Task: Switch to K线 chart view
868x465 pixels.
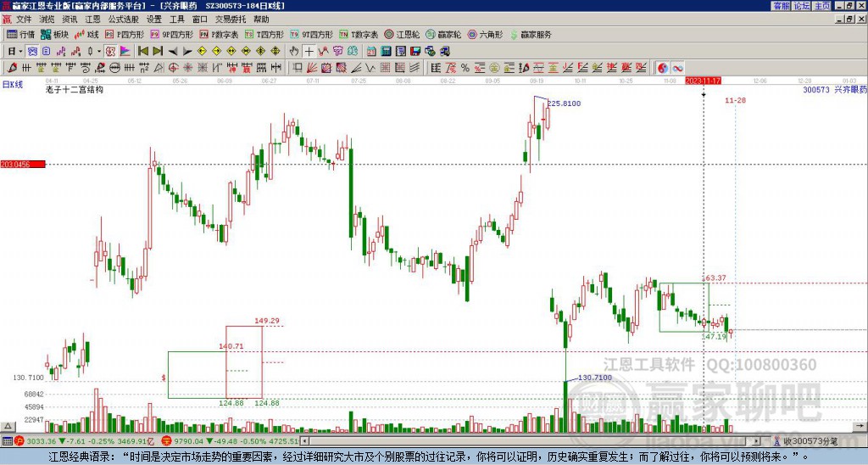Action: coord(87,34)
